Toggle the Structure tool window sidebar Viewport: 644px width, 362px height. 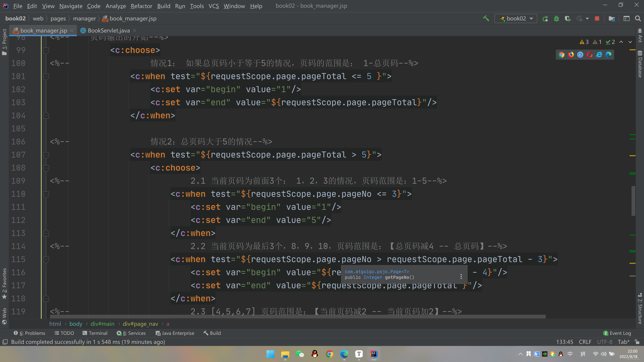pos(640,309)
